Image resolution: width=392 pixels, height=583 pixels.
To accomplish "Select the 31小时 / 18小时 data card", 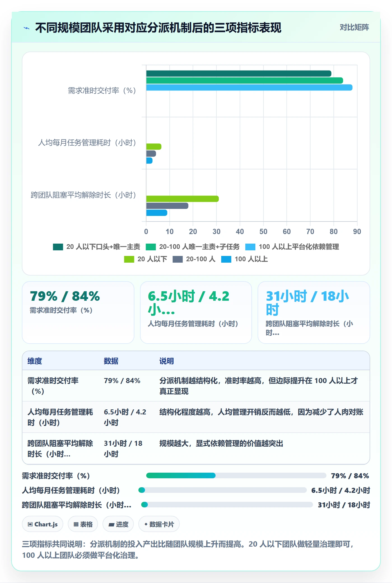I will (x=314, y=313).
